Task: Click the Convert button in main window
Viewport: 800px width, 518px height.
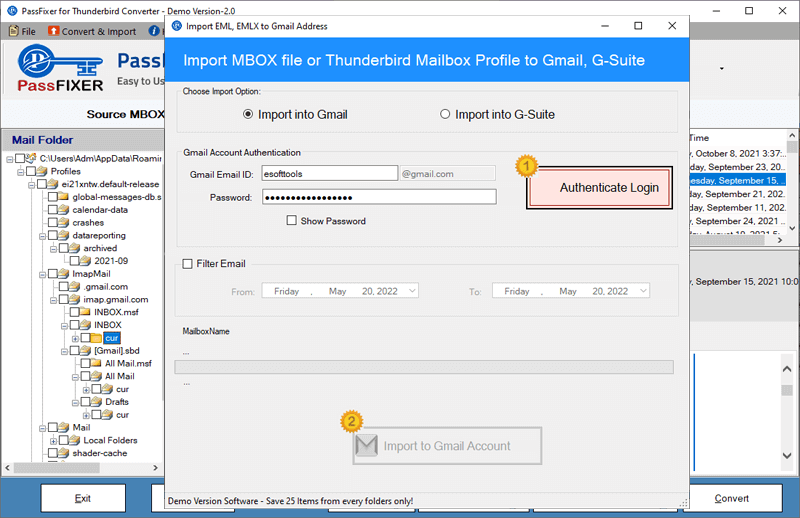Action: [x=732, y=498]
